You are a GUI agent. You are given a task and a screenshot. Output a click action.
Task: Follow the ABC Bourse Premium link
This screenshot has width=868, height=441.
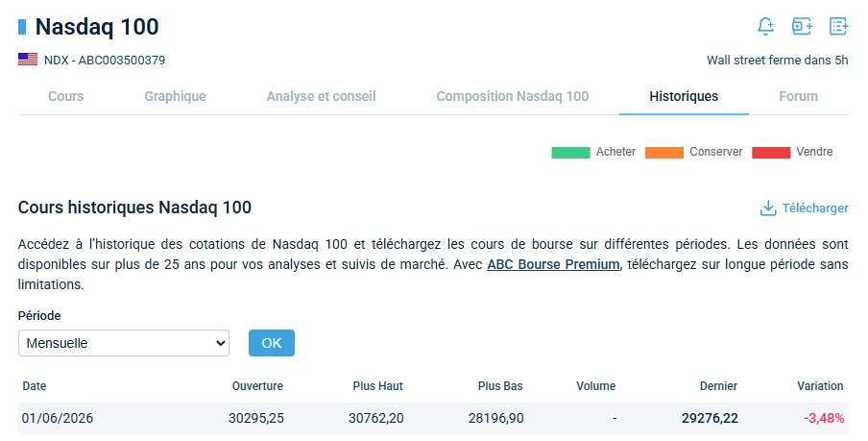click(553, 264)
